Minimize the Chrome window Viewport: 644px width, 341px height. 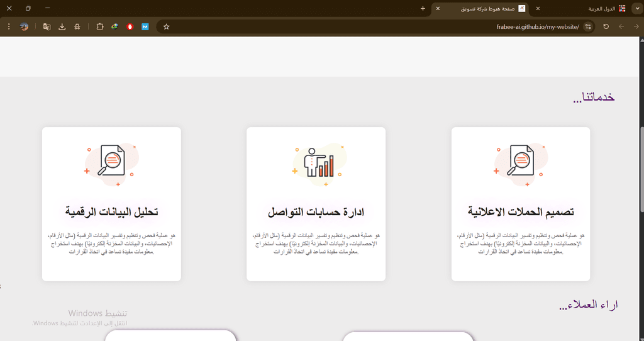48,8
